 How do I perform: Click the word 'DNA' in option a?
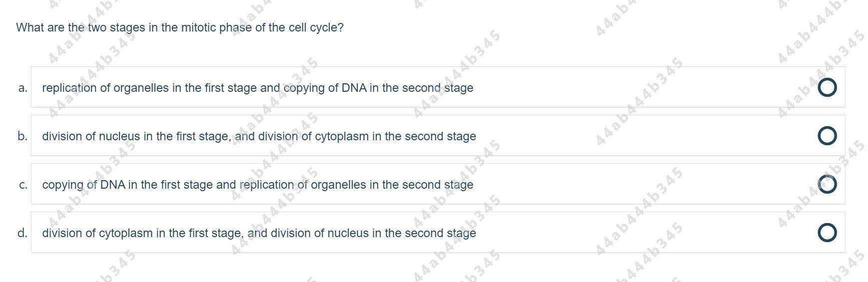point(354,88)
